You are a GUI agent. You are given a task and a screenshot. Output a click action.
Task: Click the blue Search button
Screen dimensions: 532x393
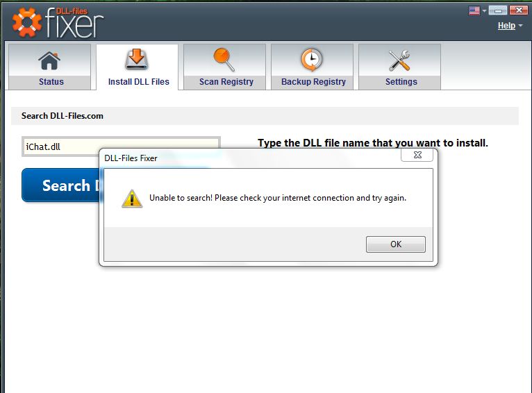tap(60, 185)
